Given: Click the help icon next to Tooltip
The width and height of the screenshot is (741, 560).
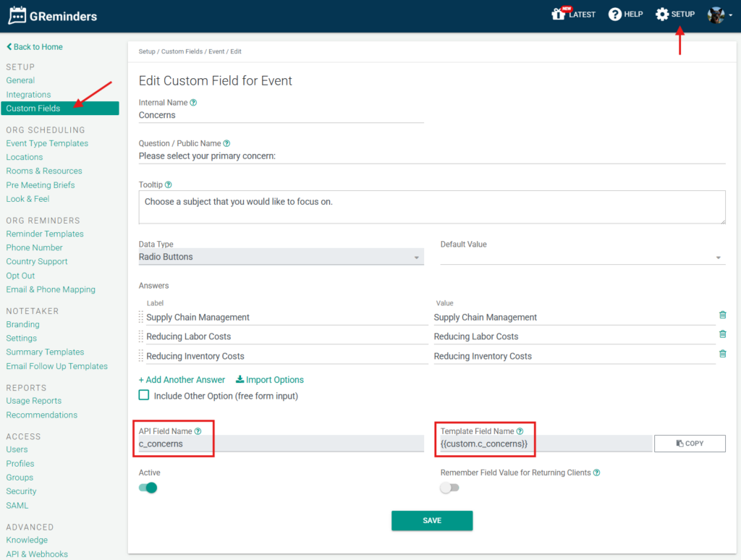Looking at the screenshot, I should pyautogui.click(x=169, y=184).
